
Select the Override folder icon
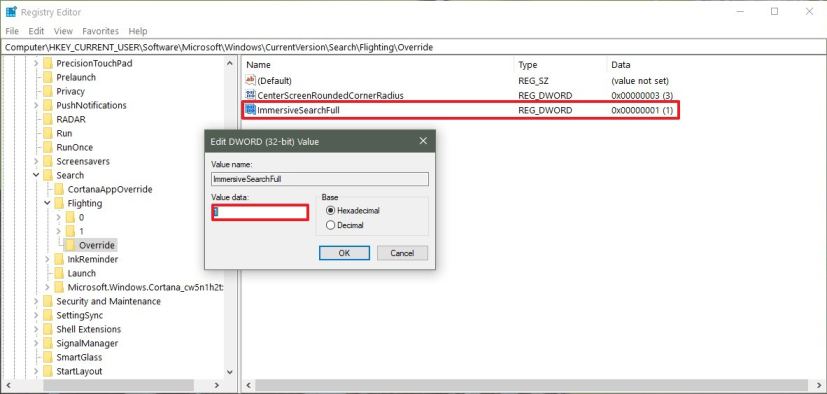tap(71, 245)
